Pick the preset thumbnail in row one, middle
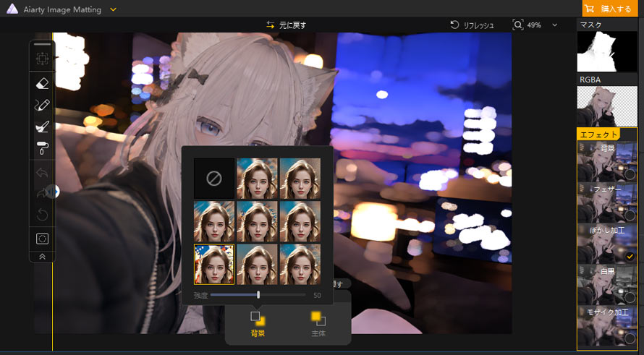The width and height of the screenshot is (644, 355). pyautogui.click(x=257, y=179)
